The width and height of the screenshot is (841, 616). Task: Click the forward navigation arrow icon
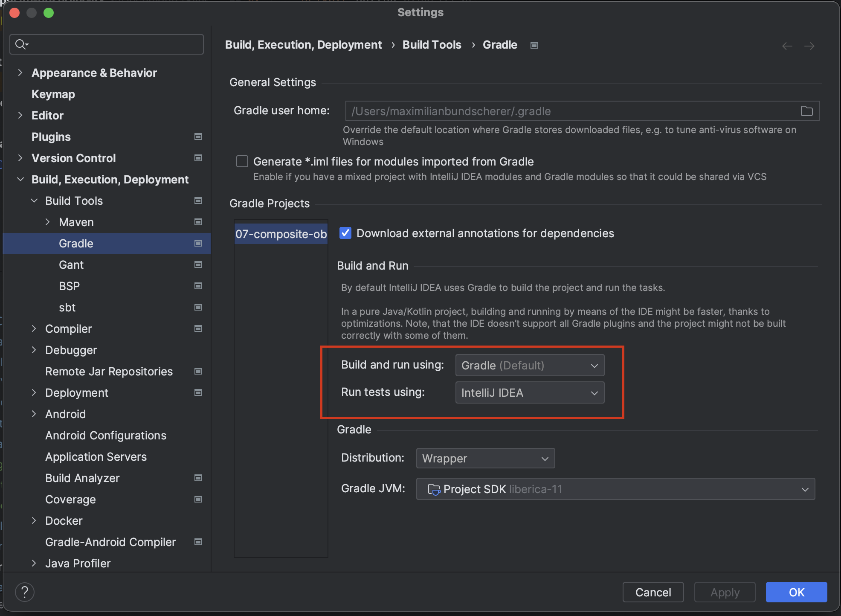[x=809, y=46]
